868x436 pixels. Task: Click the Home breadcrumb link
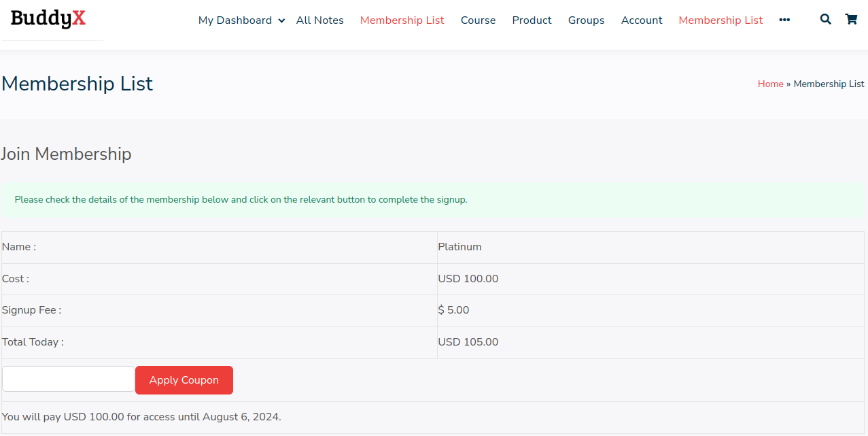tap(770, 84)
